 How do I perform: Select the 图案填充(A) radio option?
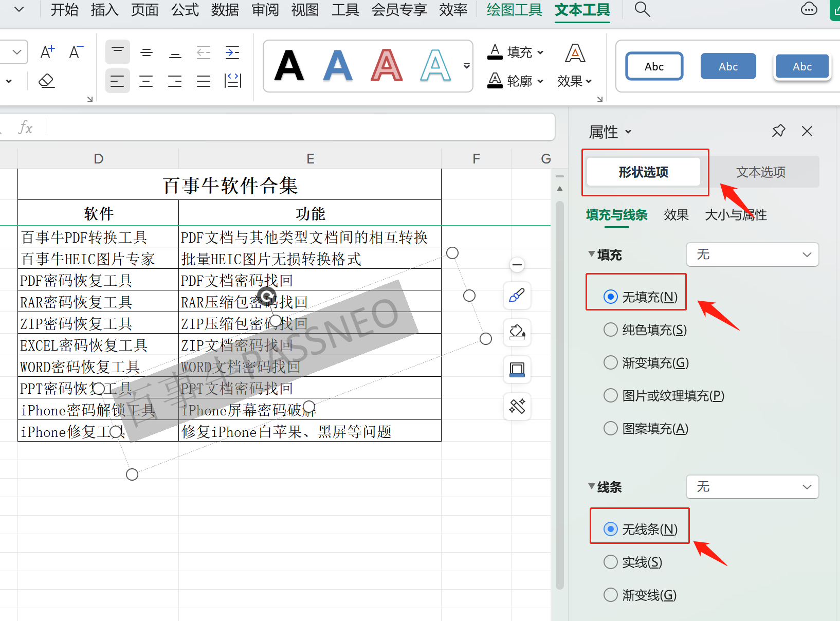point(646,428)
